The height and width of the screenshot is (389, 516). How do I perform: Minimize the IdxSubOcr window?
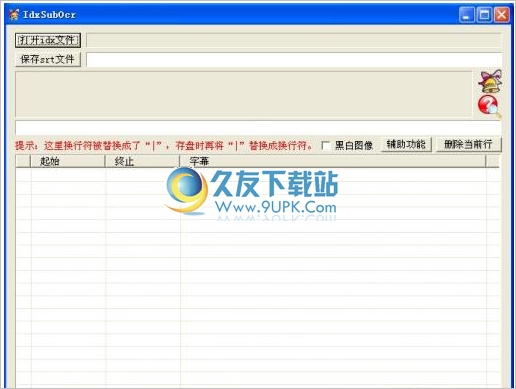point(467,15)
